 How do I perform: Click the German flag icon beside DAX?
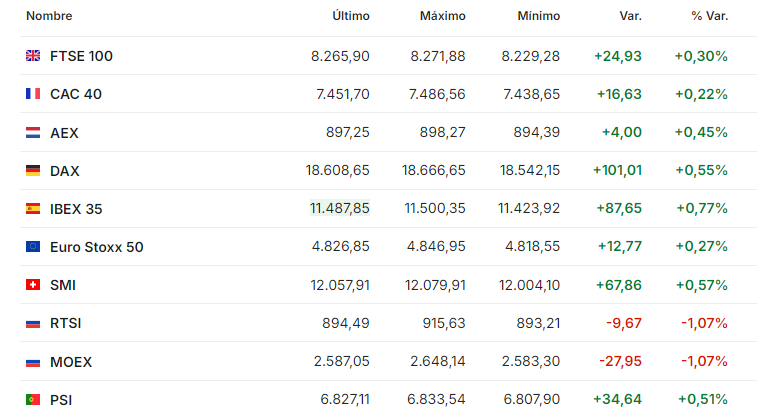click(33, 170)
